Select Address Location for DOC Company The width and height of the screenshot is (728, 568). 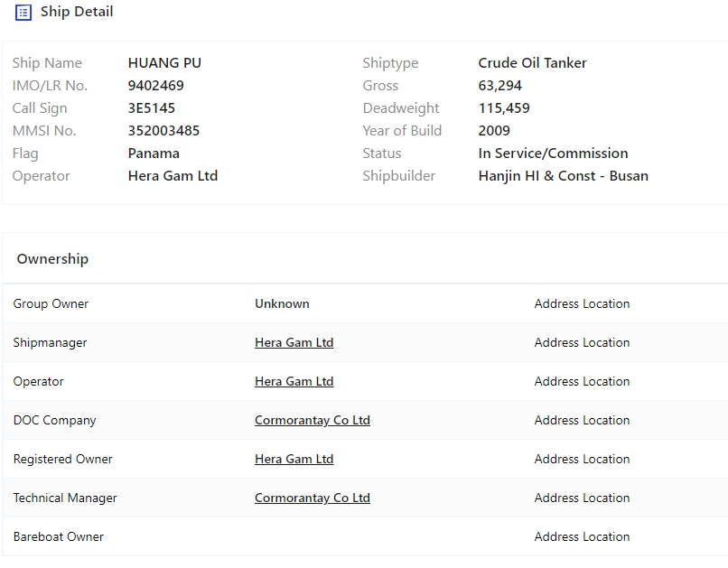[x=582, y=421]
